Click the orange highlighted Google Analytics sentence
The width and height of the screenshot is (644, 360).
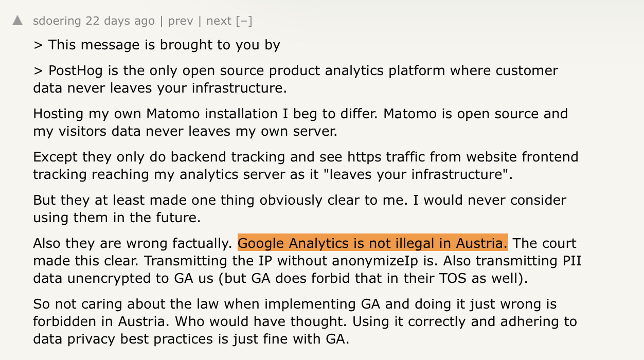point(372,243)
